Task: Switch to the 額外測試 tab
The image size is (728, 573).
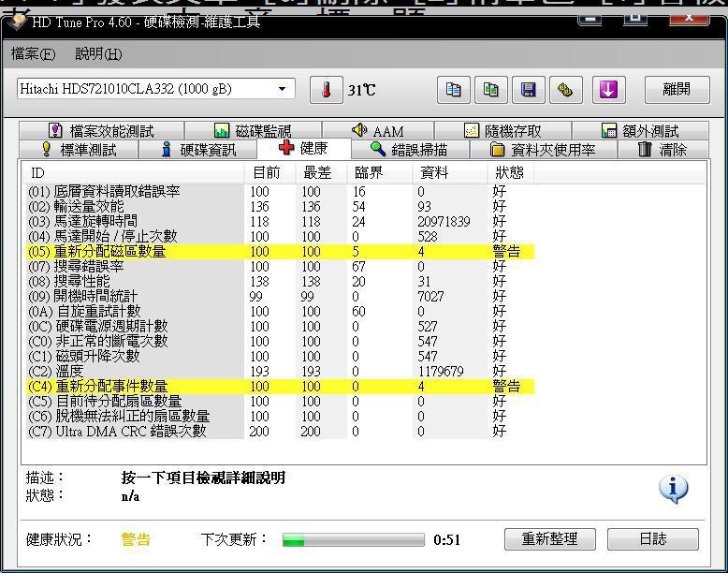Action: (x=640, y=130)
